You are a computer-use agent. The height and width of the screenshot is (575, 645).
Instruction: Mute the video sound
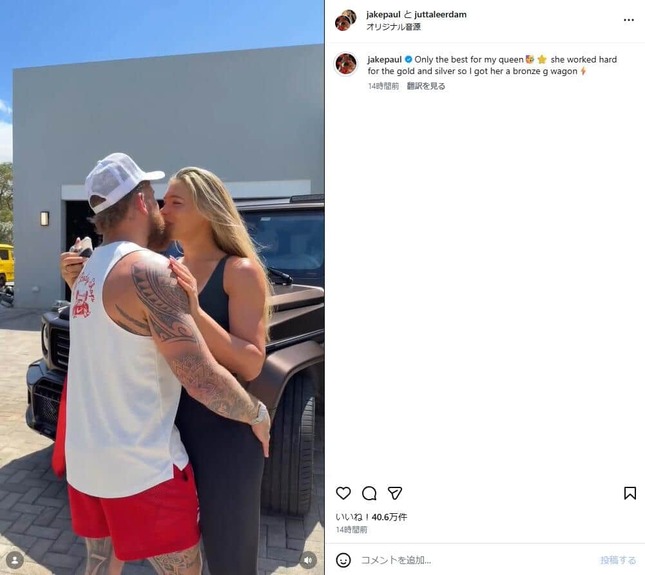pos(308,560)
